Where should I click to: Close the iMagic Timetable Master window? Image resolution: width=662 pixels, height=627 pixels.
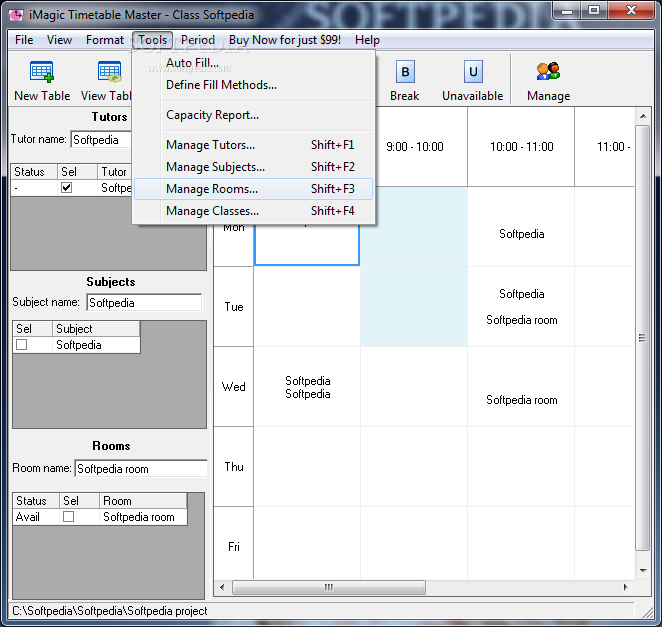pyautogui.click(x=631, y=11)
